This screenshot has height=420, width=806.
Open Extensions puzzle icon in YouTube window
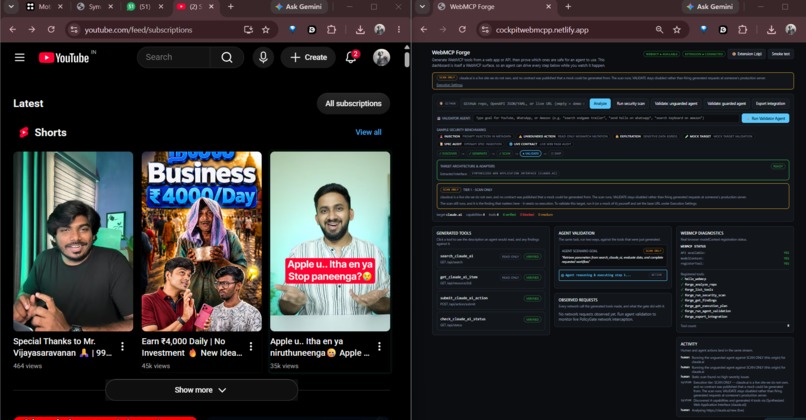click(x=332, y=30)
